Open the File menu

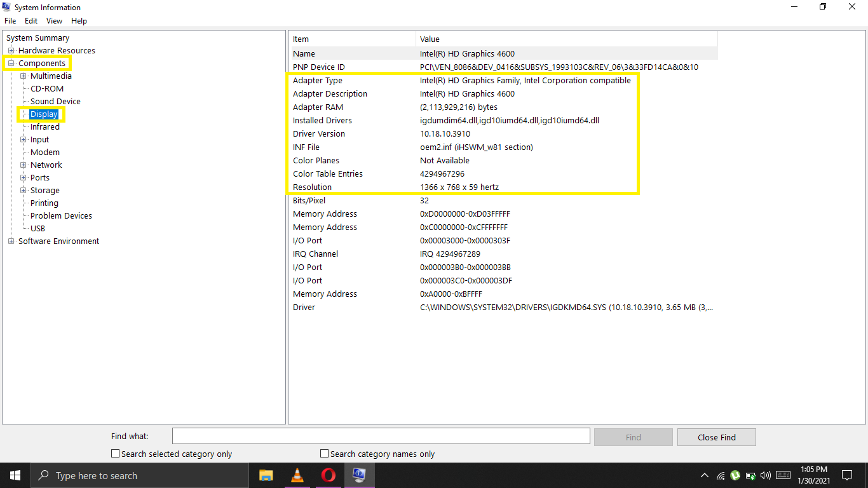[x=10, y=21]
